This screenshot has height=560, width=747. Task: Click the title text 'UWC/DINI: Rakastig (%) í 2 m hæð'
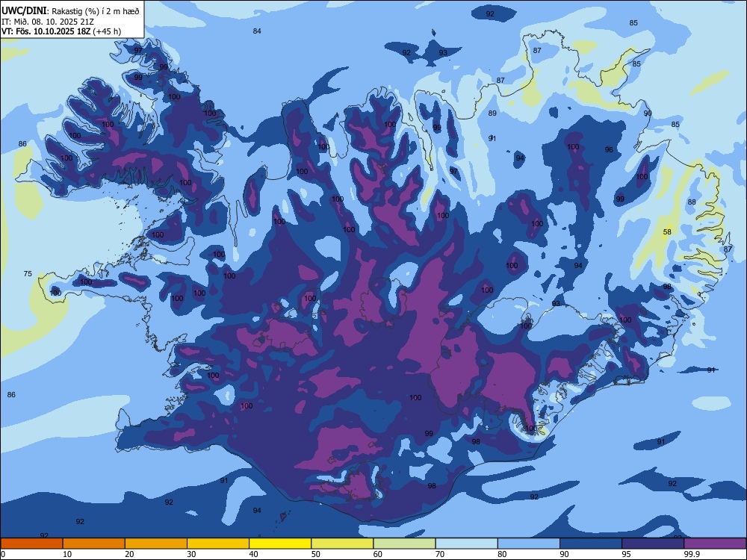click(x=70, y=11)
